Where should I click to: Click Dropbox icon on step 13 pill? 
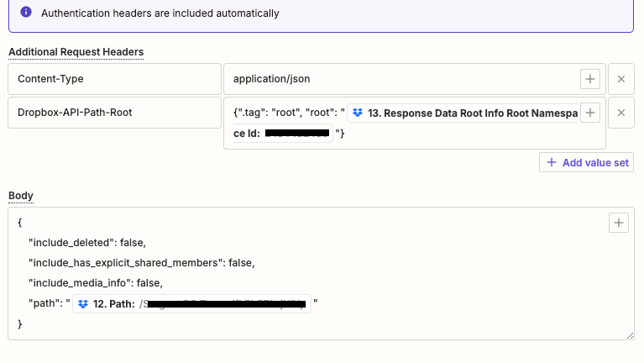pos(358,113)
